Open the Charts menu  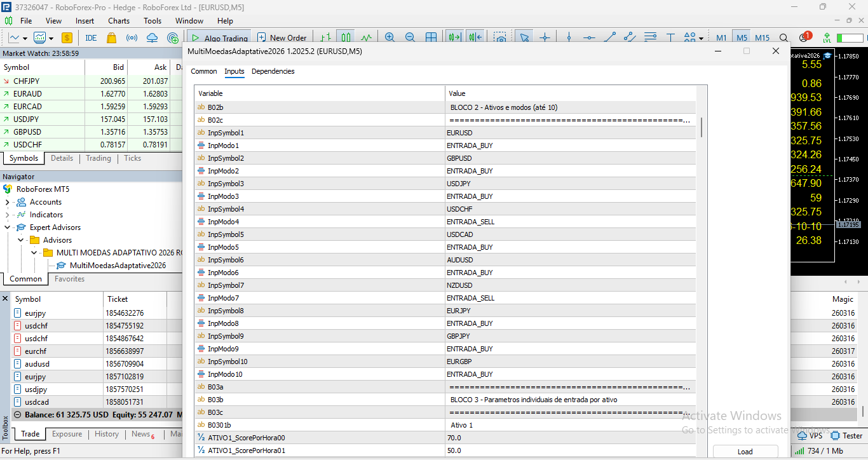coord(119,21)
